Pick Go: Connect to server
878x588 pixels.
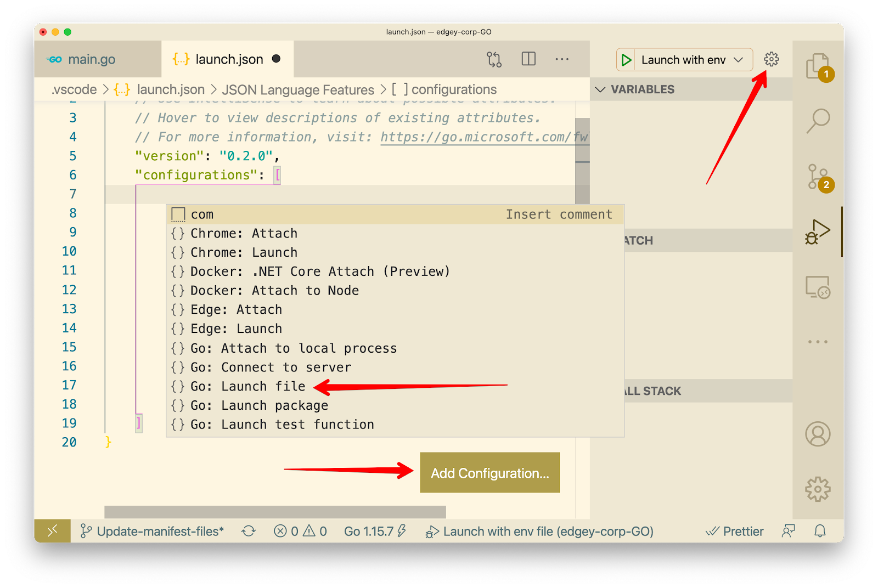(395, 367)
